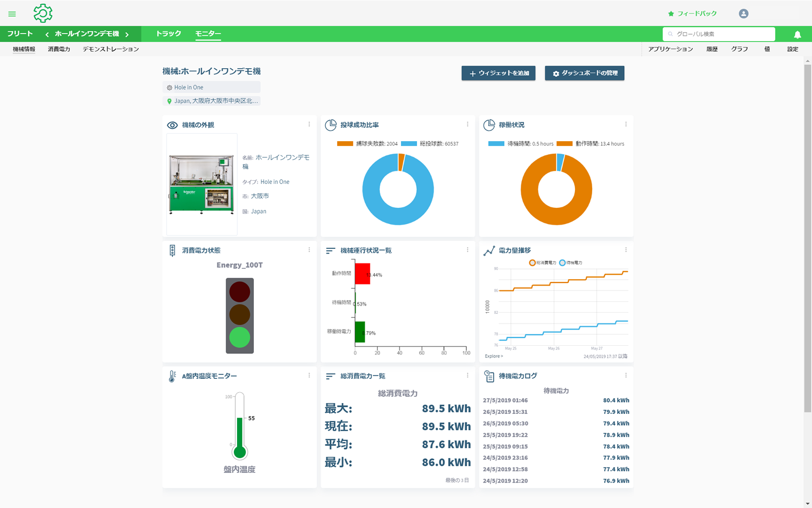Viewport: 812px width, 508px height.
Task: Click the line chart icon beside 電力量推移
Action: (x=489, y=250)
